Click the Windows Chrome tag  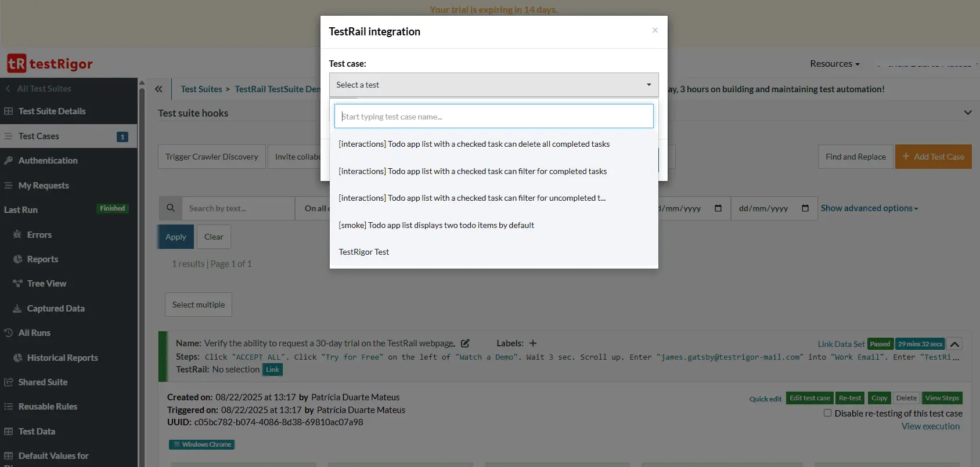(202, 444)
